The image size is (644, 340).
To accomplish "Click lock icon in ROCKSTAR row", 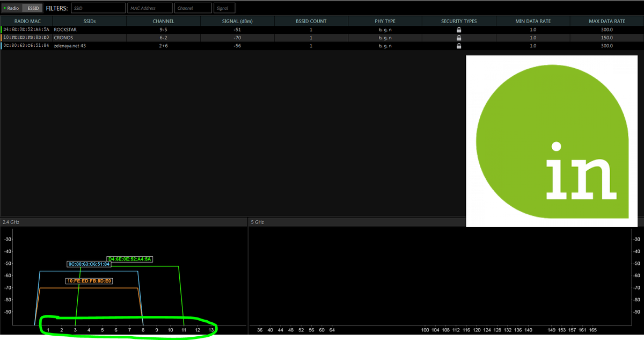I will coord(459,30).
